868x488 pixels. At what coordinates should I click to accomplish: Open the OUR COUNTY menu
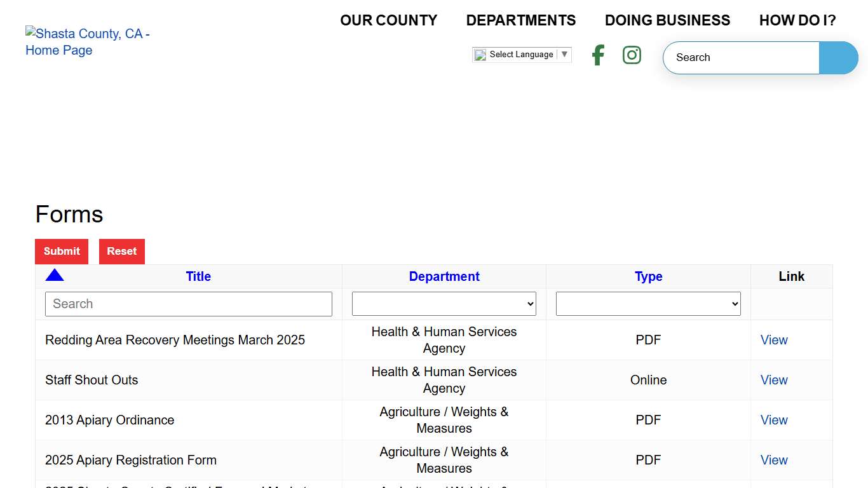388,20
